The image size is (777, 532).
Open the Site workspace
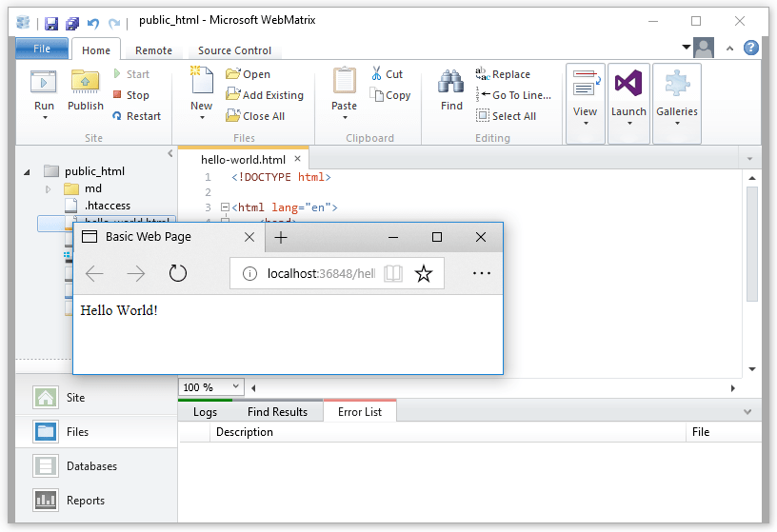pyautogui.click(x=96, y=397)
